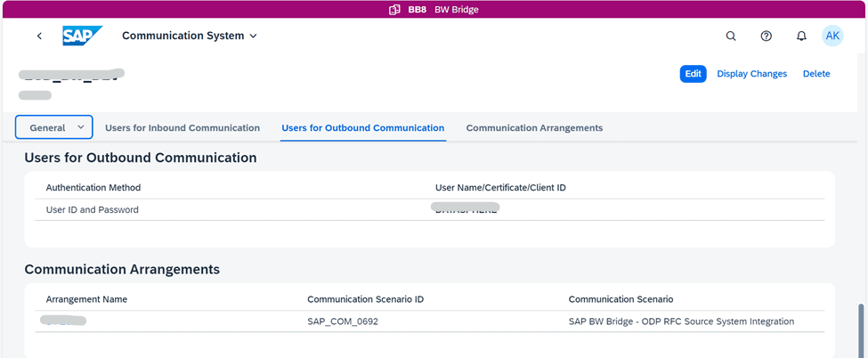Click the vertical scrollbar thumb
This screenshot has height=358, width=868.
[x=860, y=330]
